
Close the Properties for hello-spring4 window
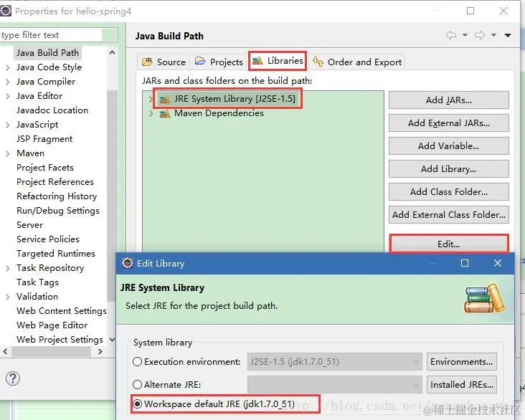(503, 11)
